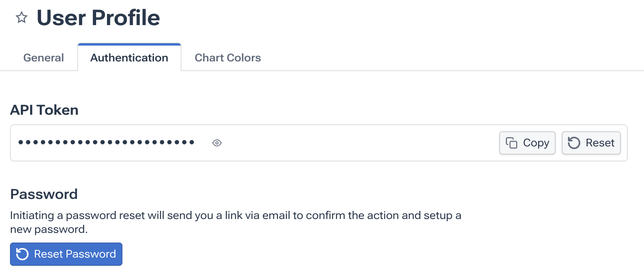Click the API Token section heading
This screenshot has width=644, height=275.
pyautogui.click(x=44, y=110)
